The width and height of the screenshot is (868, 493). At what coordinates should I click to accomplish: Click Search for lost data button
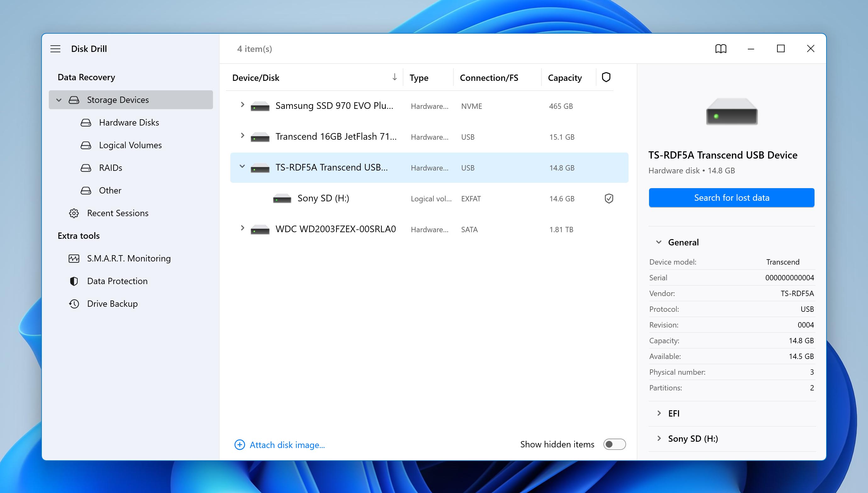731,197
